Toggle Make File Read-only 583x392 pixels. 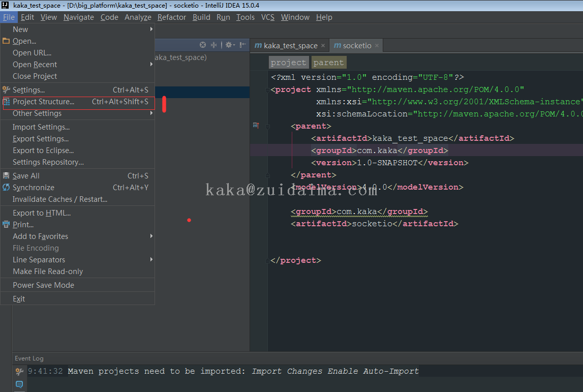click(77, 271)
